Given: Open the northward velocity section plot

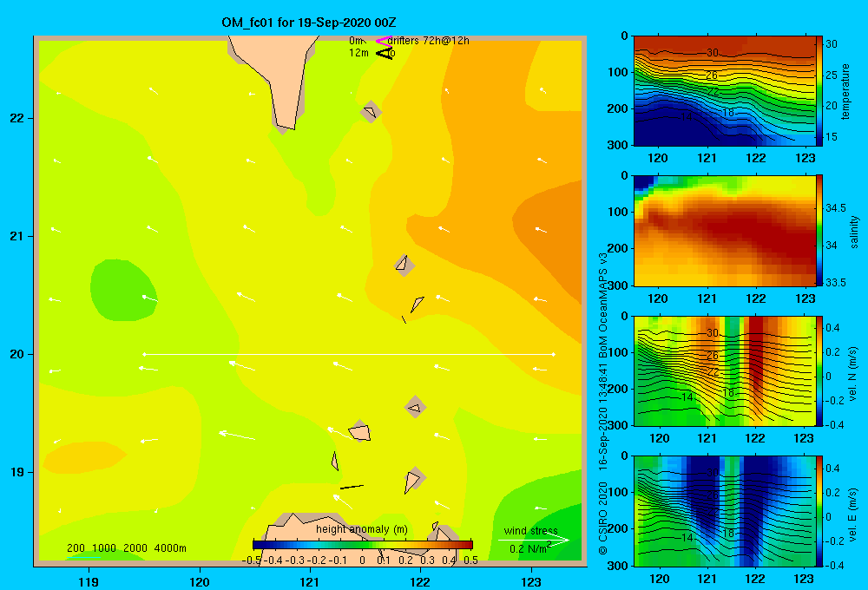Looking at the screenshot, I should (x=725, y=370).
